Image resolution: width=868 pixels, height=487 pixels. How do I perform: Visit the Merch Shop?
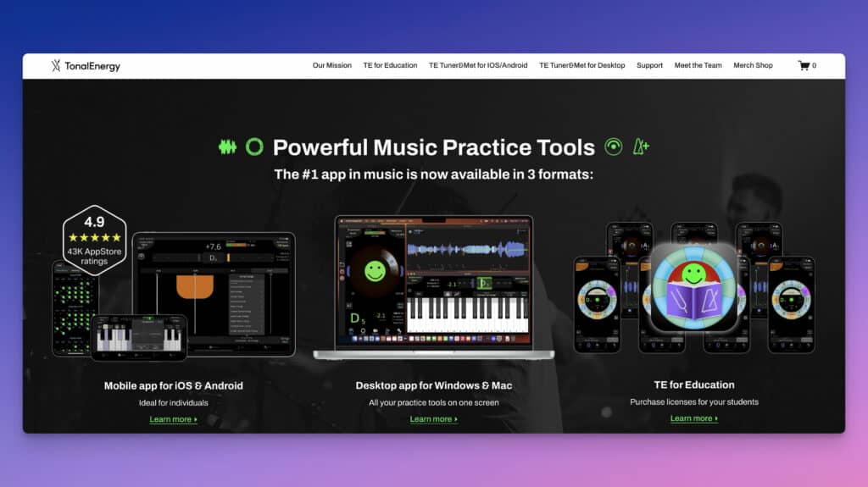754,65
